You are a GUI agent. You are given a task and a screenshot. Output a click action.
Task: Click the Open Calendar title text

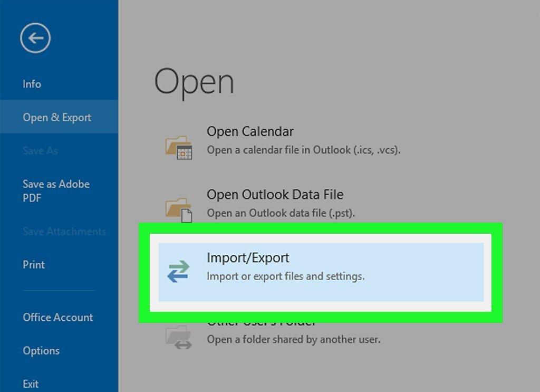pyautogui.click(x=250, y=131)
